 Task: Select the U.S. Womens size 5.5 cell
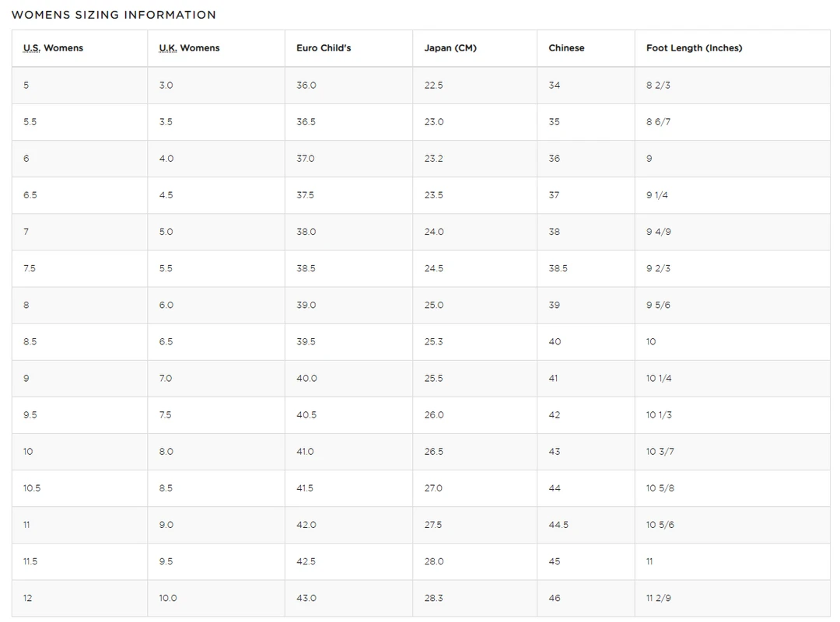coord(30,122)
